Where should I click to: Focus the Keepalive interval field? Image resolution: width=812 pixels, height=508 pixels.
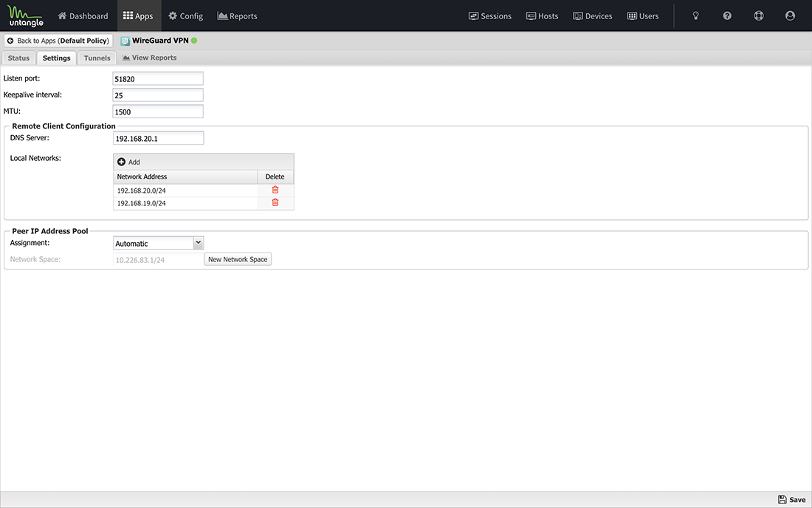(x=158, y=95)
